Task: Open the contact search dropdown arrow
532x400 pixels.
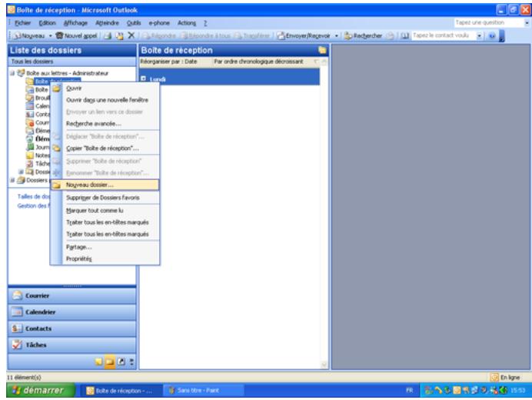Action: tap(479, 35)
